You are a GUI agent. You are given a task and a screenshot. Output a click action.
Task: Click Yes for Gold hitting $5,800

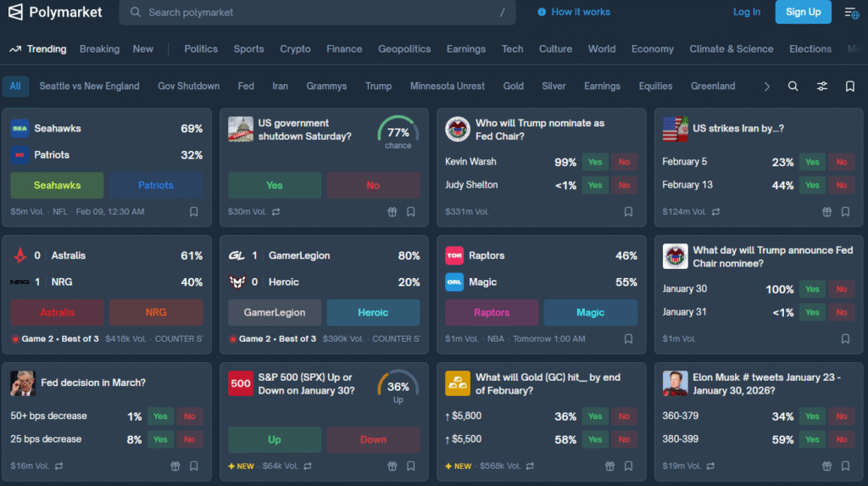pyautogui.click(x=595, y=416)
